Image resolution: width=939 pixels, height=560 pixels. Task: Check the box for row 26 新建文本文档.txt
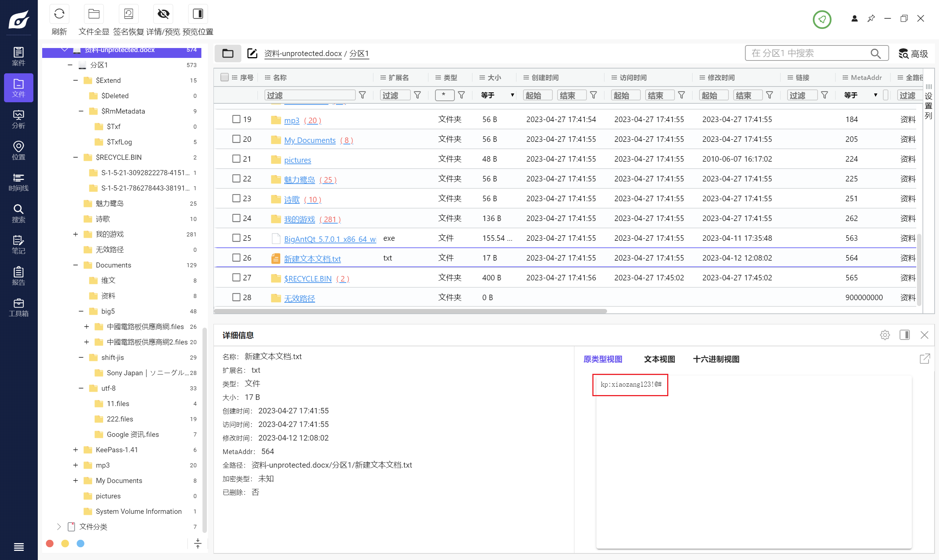pyautogui.click(x=236, y=258)
